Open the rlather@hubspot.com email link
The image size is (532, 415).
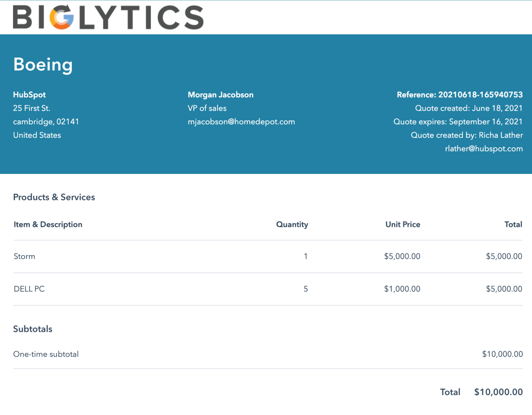[484, 148]
